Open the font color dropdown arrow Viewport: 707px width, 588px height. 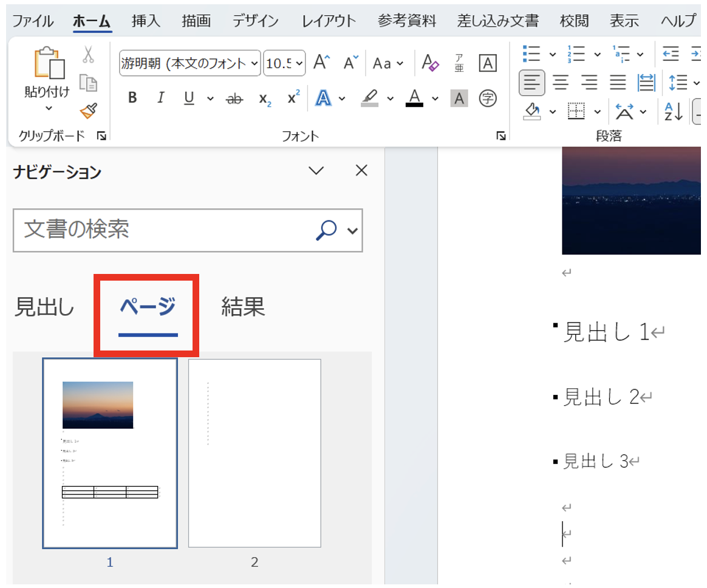tap(435, 98)
